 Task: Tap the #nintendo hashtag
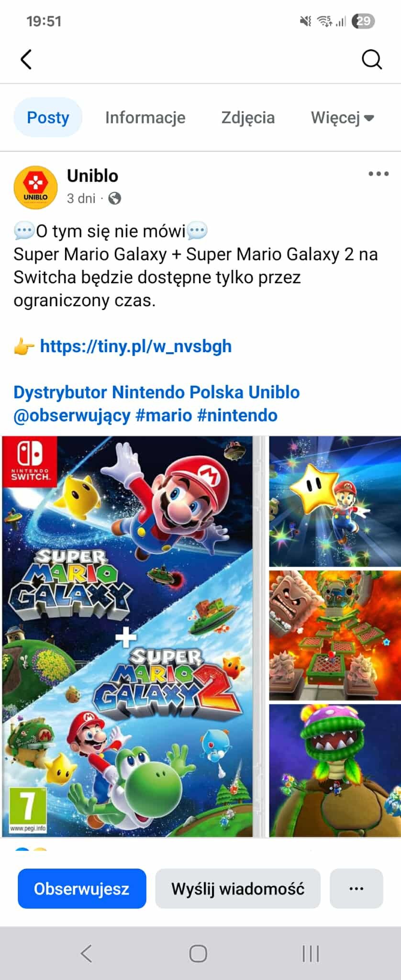click(237, 415)
